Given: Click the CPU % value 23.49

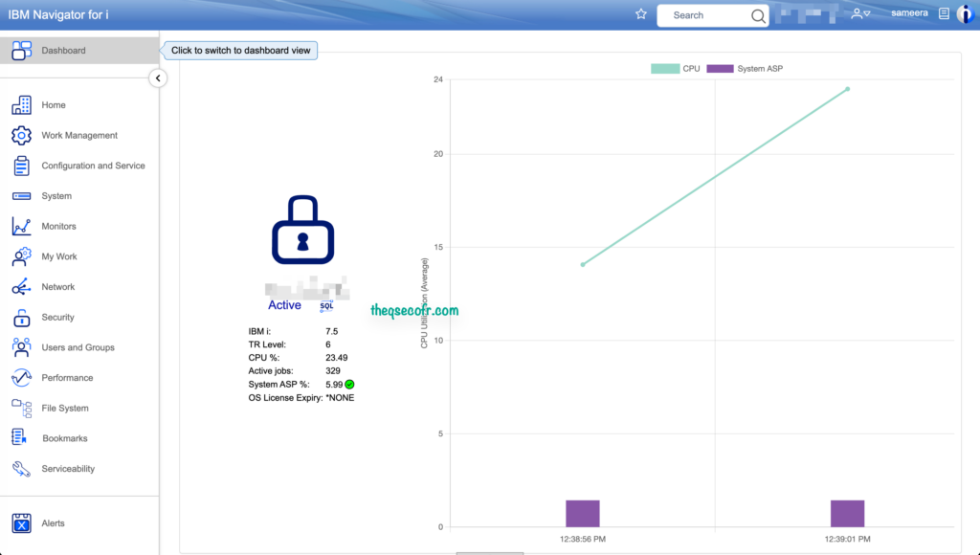Looking at the screenshot, I should 336,358.
